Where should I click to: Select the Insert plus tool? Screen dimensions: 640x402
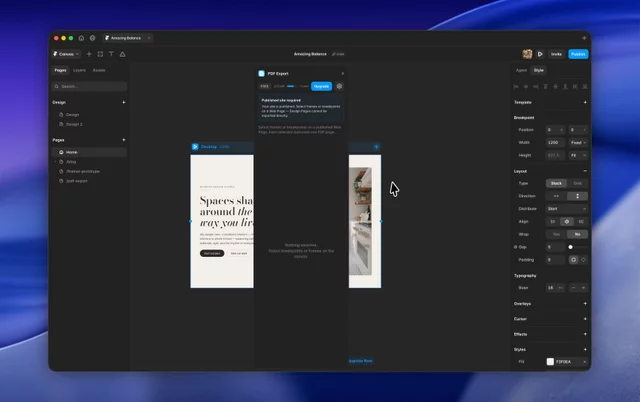(x=89, y=54)
